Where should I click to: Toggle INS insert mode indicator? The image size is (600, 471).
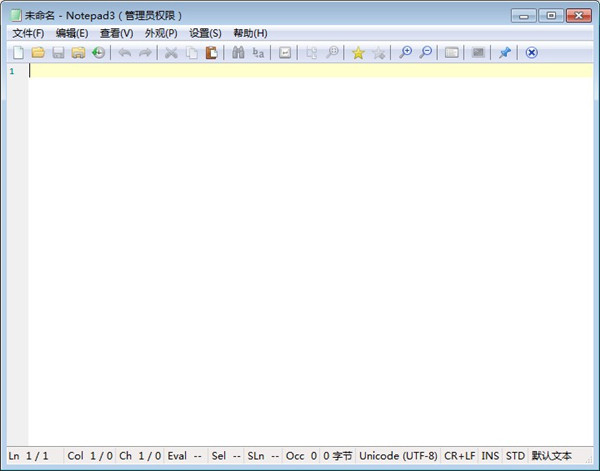[490, 456]
